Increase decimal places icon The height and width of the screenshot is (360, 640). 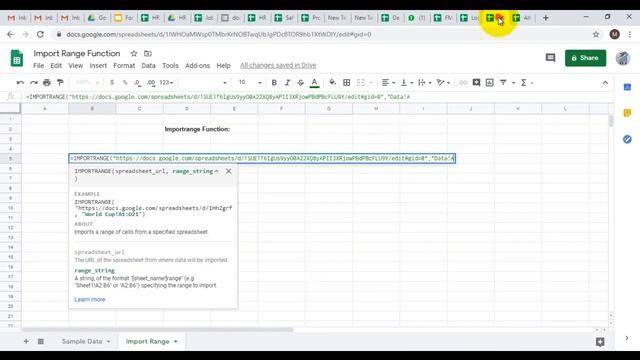pos(151,83)
